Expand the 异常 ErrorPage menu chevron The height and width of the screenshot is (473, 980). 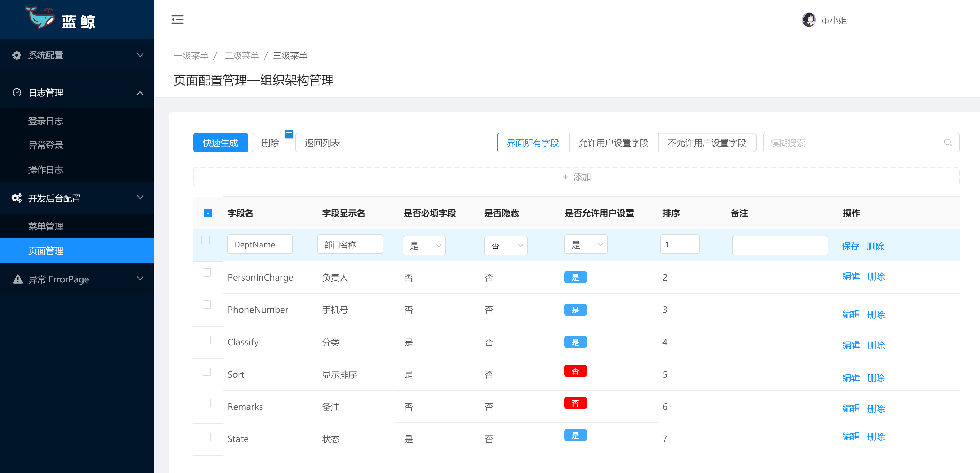(140, 278)
